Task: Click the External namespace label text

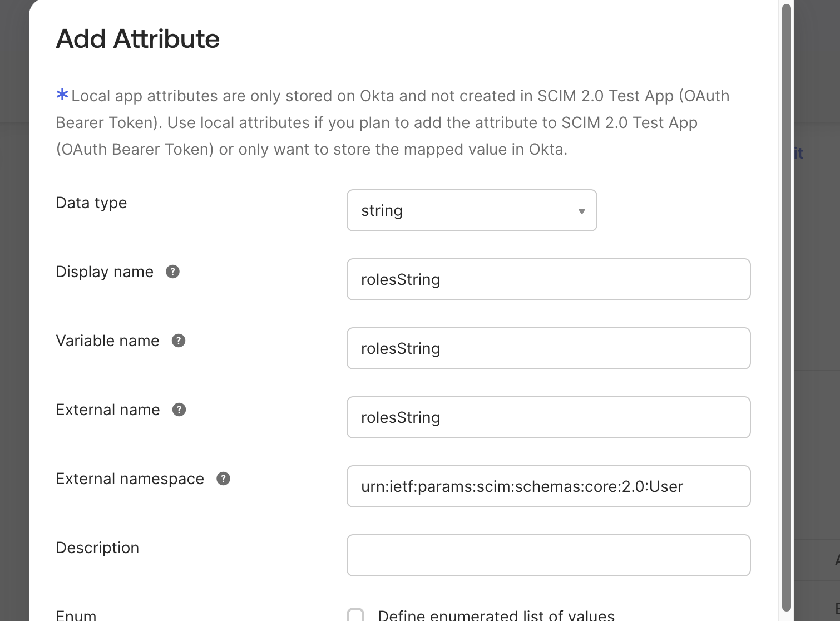Action: pos(130,479)
